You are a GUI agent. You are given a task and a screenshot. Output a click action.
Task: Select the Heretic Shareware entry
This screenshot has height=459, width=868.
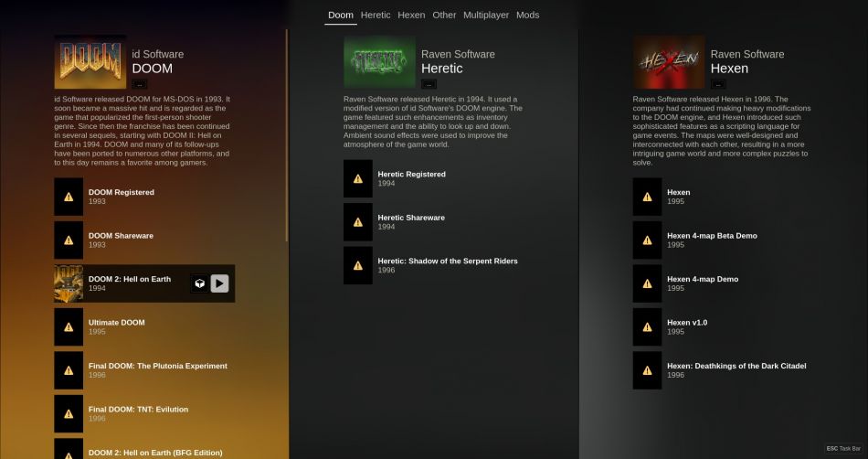tap(434, 222)
